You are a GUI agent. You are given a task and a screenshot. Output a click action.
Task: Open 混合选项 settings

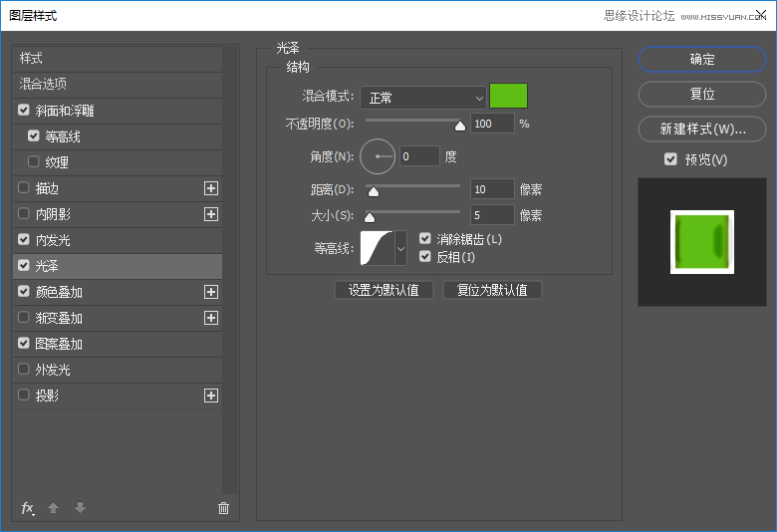point(118,85)
